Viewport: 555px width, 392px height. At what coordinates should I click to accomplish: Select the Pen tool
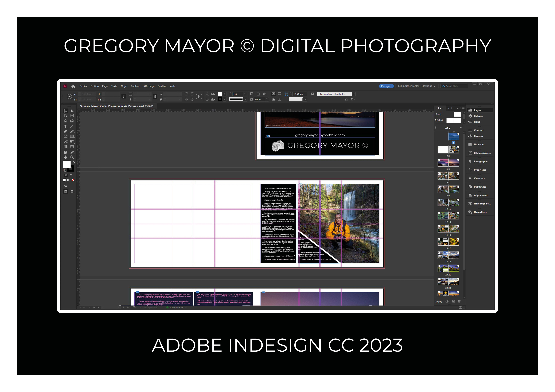[65, 131]
